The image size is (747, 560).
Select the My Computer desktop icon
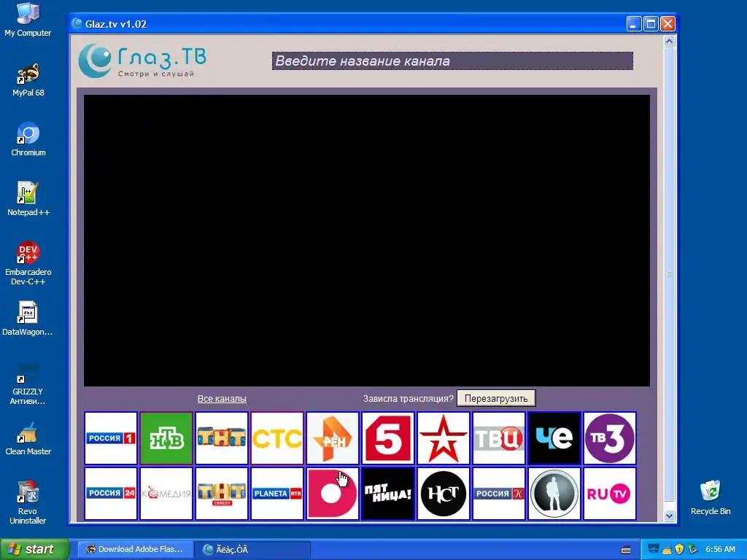(x=28, y=20)
